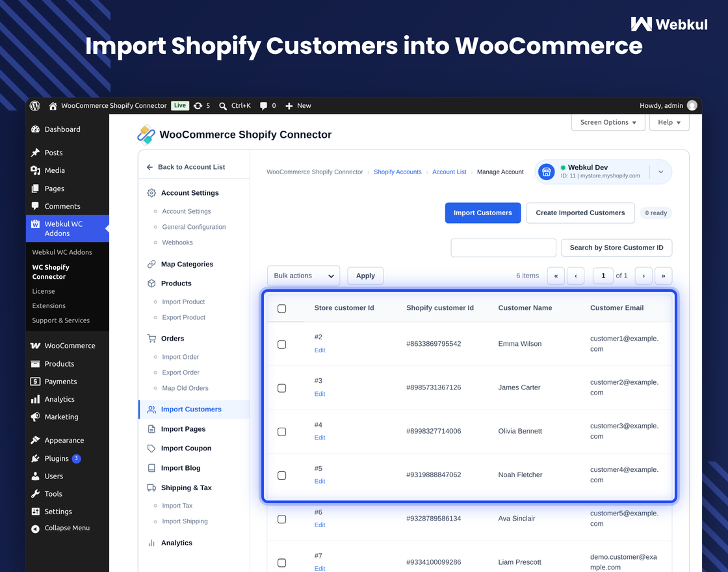The height and width of the screenshot is (572, 728).
Task: Click the blue Import Customers button
Action: [x=483, y=213]
